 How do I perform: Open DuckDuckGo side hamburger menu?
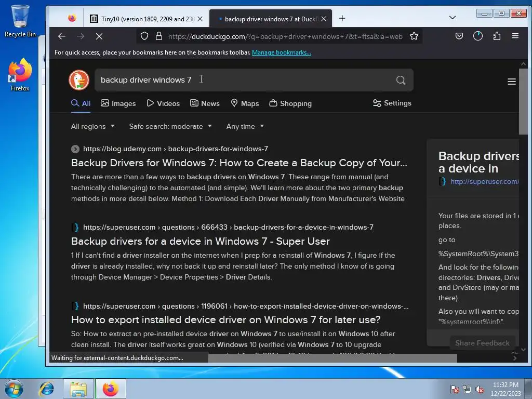pos(511,82)
